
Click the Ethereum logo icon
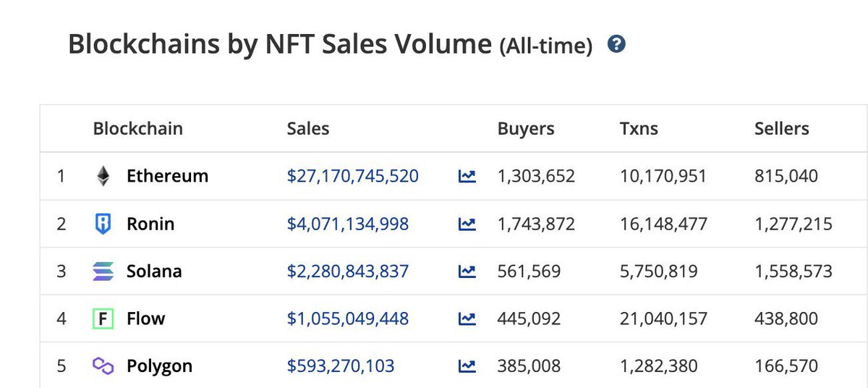(103, 176)
